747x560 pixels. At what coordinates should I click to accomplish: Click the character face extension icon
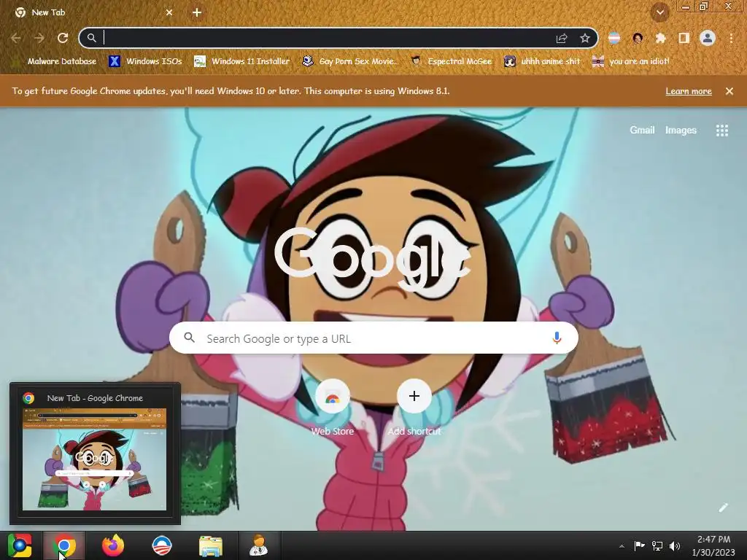pyautogui.click(x=638, y=38)
